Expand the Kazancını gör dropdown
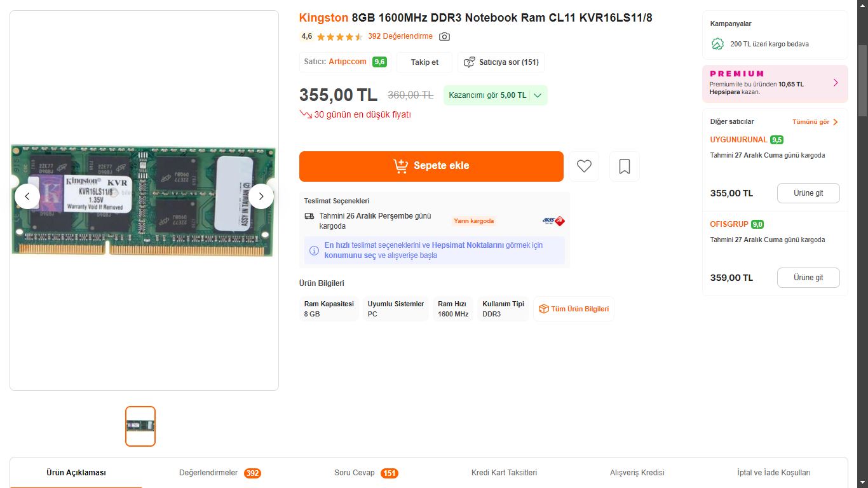Image resolution: width=868 pixels, height=488 pixels. (496, 95)
